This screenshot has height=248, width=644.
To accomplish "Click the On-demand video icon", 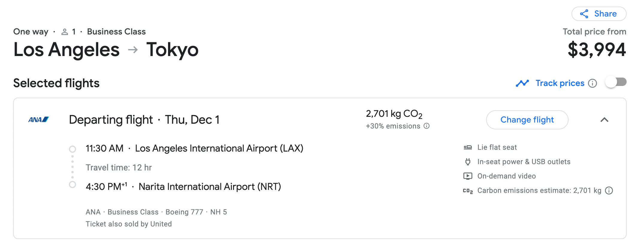I will coord(468,176).
